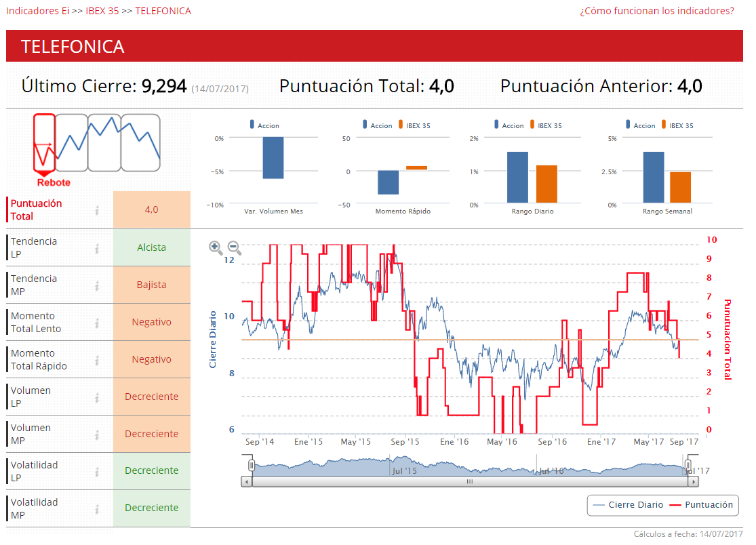Open info icon for Momento Total Rápido
This screenshot has height=545, width=756.
click(x=97, y=360)
